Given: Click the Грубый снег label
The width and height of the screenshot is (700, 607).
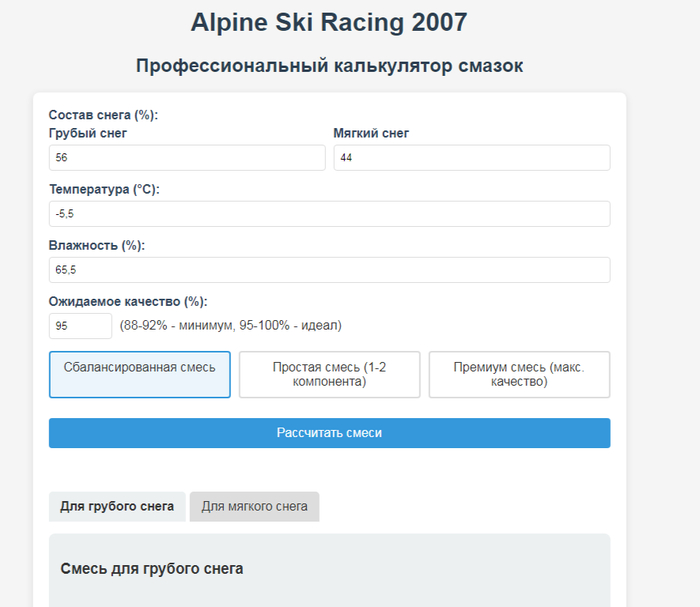Looking at the screenshot, I should pos(88,133).
